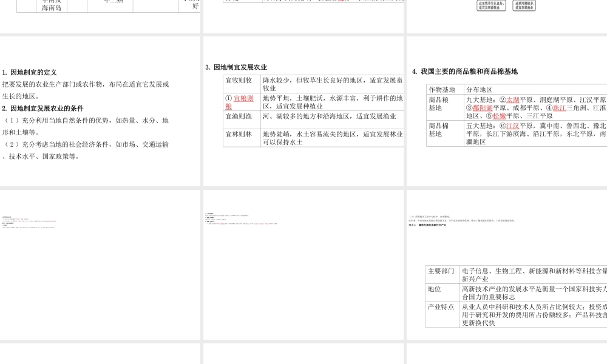This screenshot has height=364, width=607.
Task: Click the heading 2. 因地制宜发展农业的条件
Action: pos(42,109)
